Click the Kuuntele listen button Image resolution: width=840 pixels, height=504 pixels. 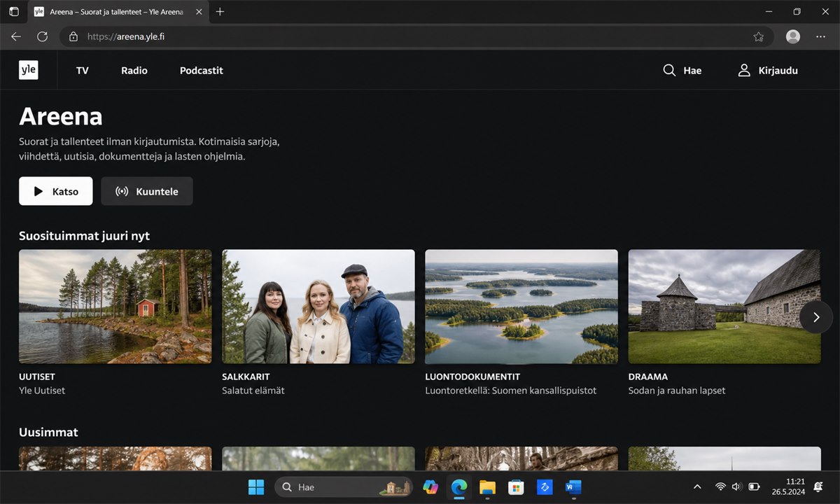click(x=147, y=191)
